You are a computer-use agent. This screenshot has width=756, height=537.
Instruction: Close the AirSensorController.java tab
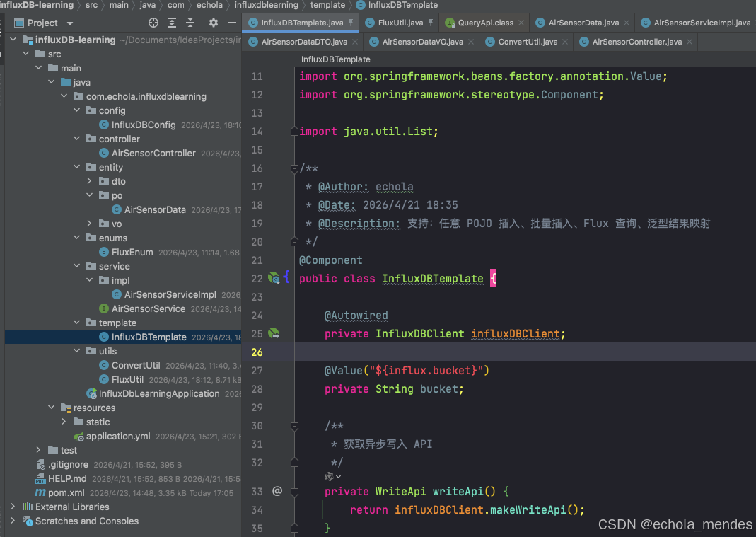click(690, 42)
